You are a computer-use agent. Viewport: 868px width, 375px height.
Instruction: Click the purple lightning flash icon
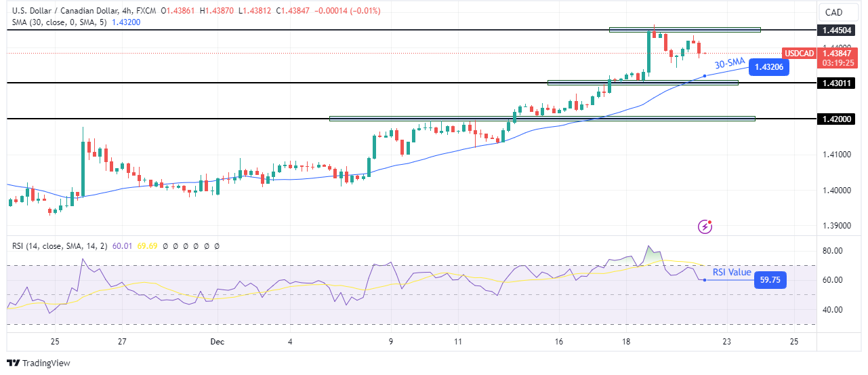pyautogui.click(x=705, y=226)
